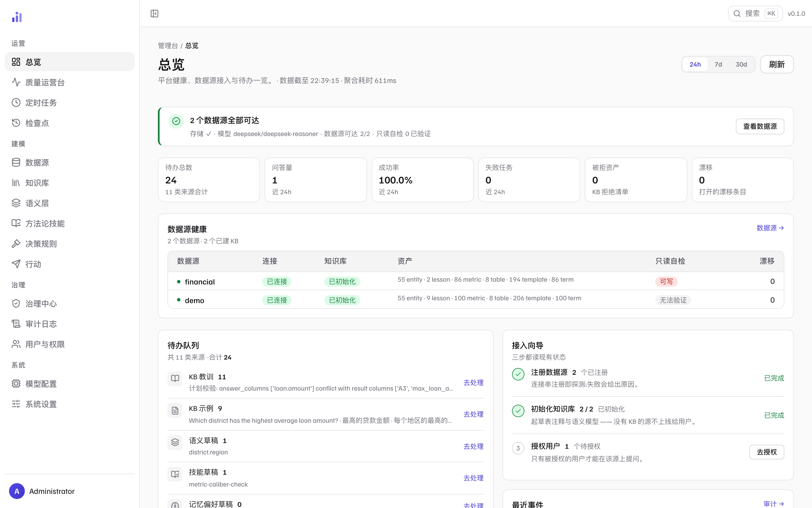Open 总览 in the sidebar

69,62
